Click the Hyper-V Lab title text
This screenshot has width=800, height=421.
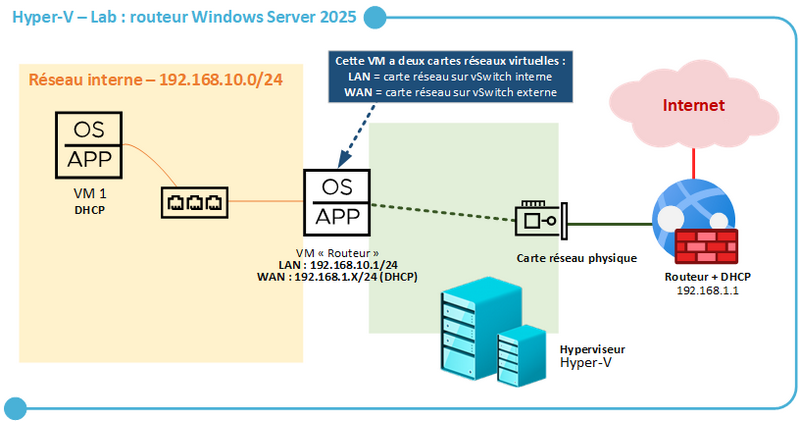pos(184,17)
